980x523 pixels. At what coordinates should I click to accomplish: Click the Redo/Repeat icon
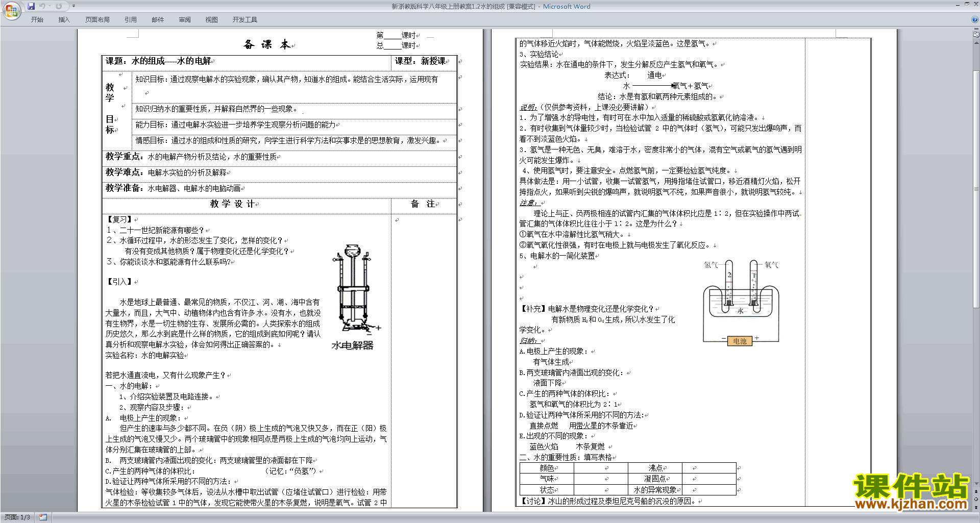[59, 6]
